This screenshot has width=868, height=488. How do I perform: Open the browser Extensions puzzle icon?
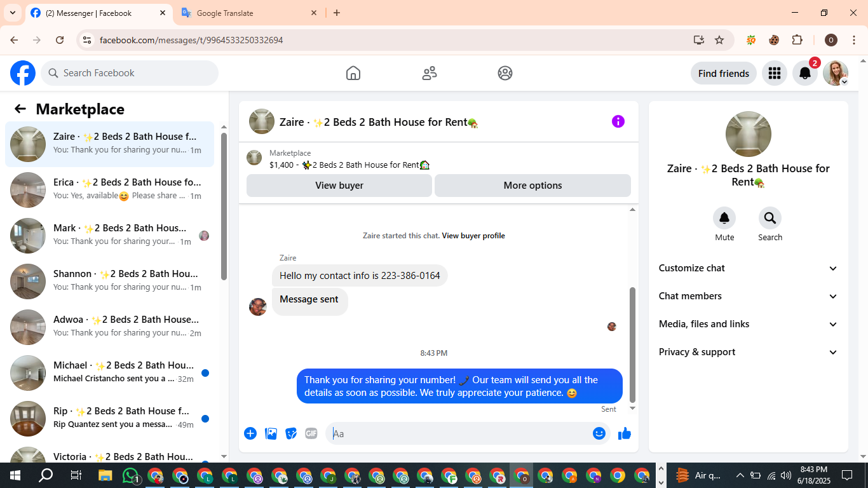pyautogui.click(x=797, y=40)
